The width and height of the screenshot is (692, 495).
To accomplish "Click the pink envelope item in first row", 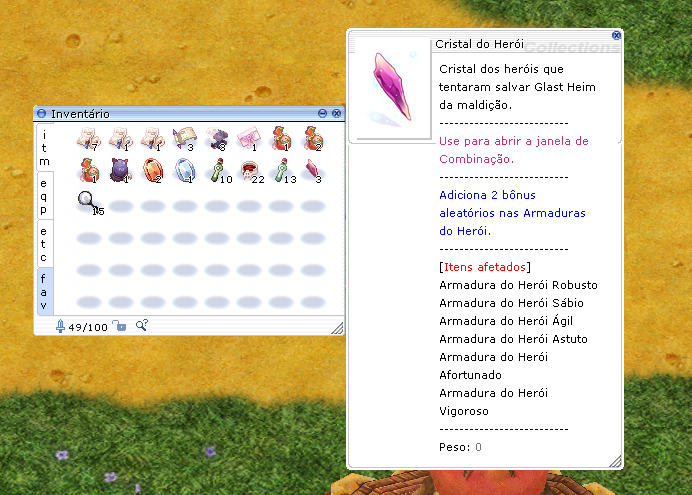I will point(249,137).
